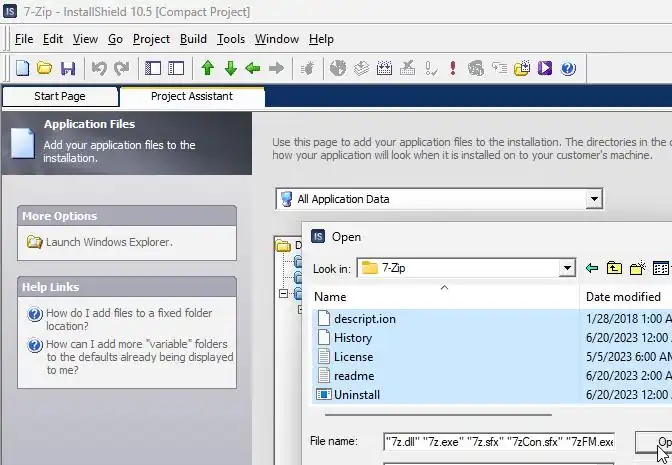
Task: Click the globe toolbar icon
Action: [338, 68]
